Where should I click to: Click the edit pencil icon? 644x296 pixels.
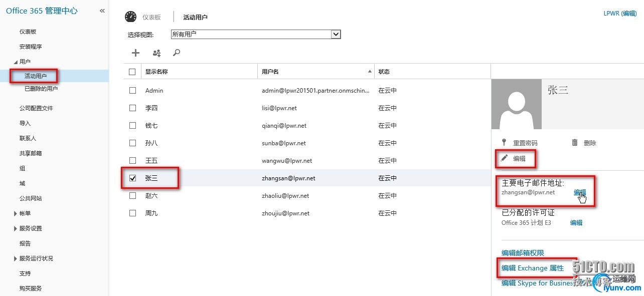coord(505,158)
